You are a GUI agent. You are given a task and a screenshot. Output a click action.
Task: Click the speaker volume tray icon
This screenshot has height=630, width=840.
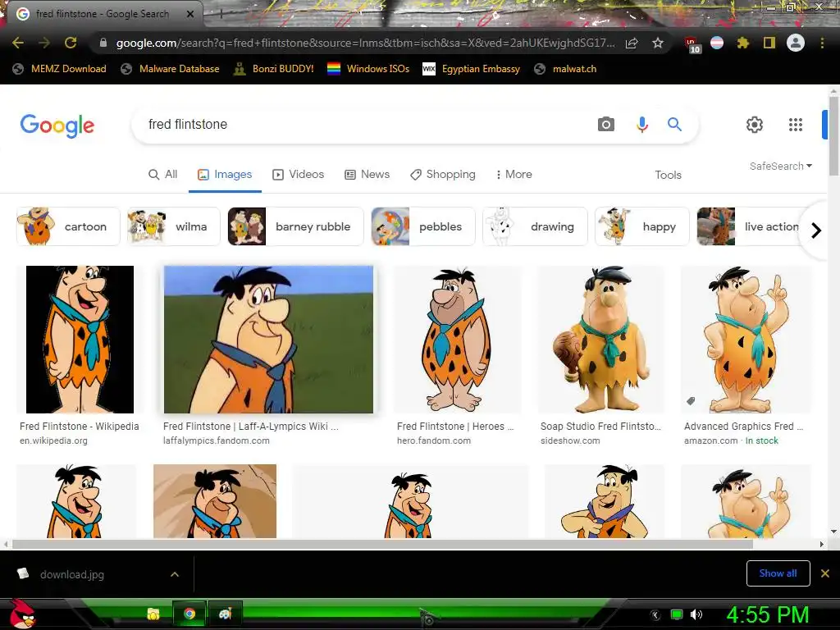point(696,614)
